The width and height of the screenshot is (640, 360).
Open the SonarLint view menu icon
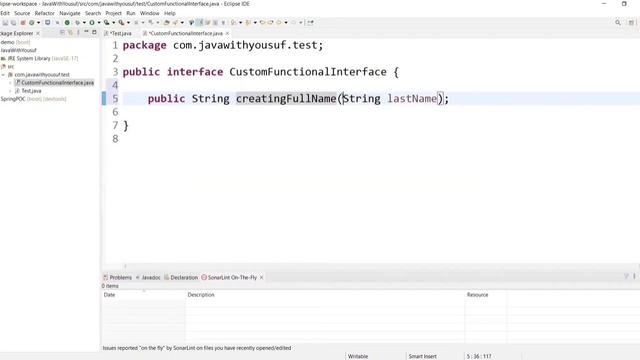tap(634, 277)
